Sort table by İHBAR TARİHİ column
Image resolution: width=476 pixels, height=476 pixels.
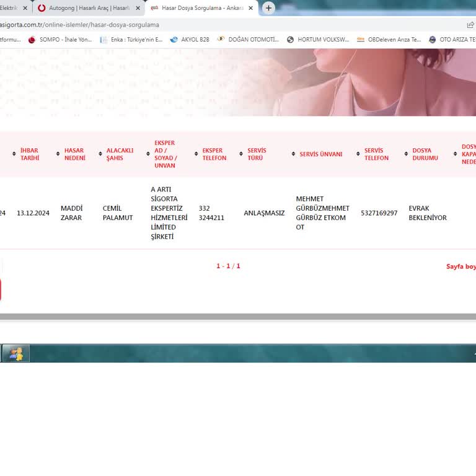click(30, 154)
